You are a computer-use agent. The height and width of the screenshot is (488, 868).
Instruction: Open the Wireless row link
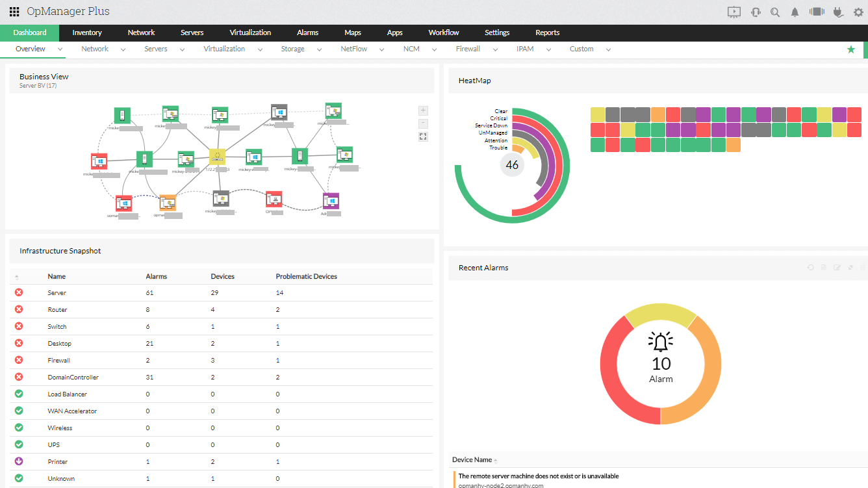tap(60, 428)
